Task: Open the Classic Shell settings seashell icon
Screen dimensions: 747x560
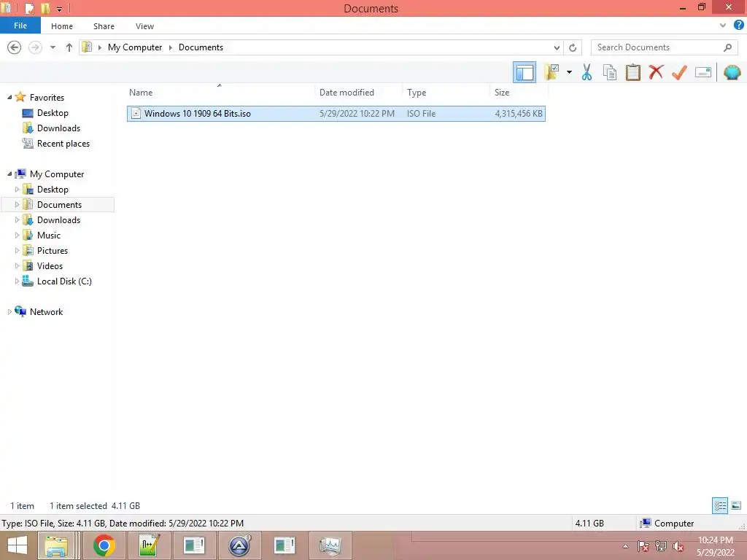Action: pos(732,72)
